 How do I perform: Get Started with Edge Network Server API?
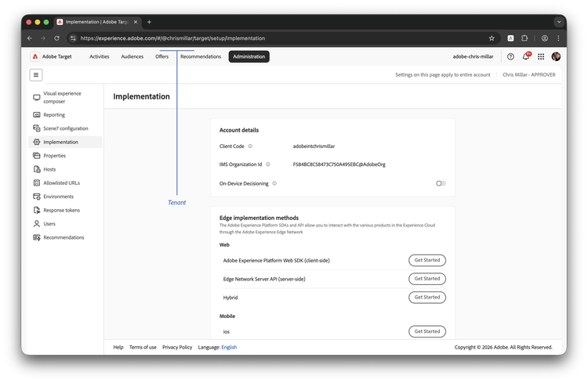(426, 279)
